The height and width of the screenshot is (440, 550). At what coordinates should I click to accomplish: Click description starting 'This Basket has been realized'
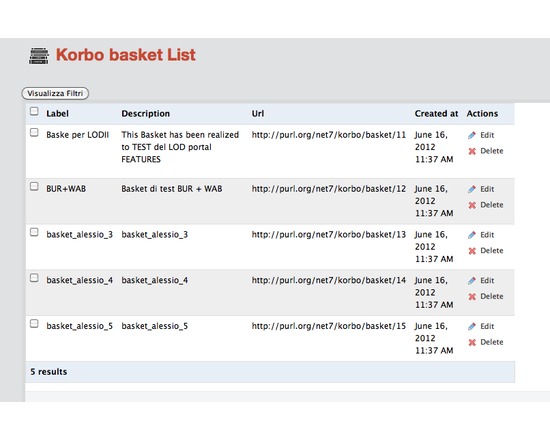(x=180, y=147)
